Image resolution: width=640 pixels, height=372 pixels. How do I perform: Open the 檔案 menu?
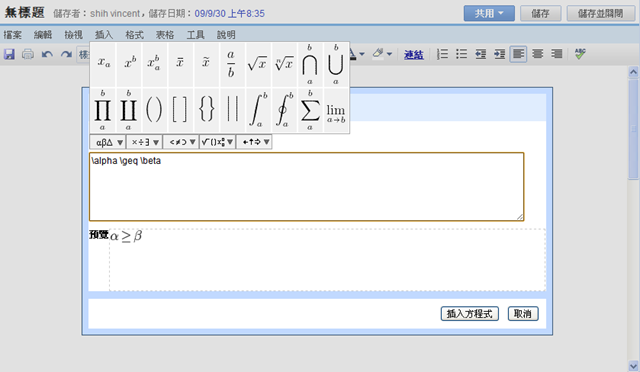(13, 35)
